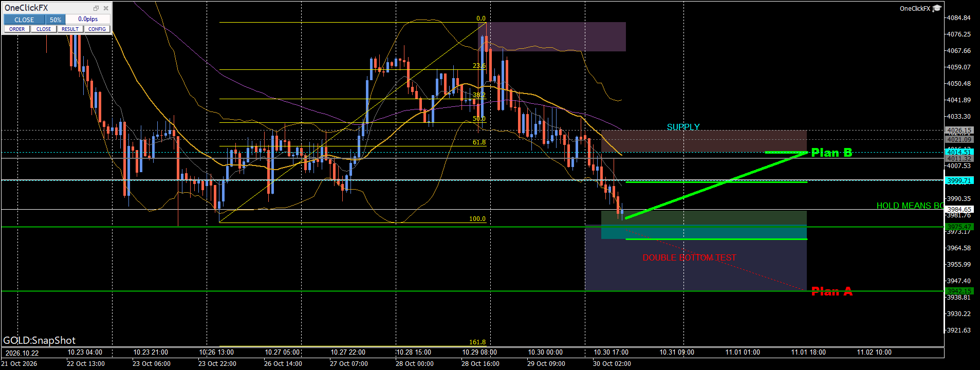980x370 pixels.
Task: Click the Fibonacci 100.0 level label
Action: click(x=477, y=219)
